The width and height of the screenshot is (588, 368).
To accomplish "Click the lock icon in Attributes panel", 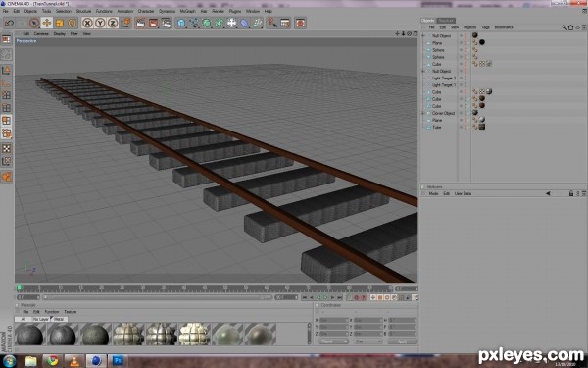I will pyautogui.click(x=571, y=193).
